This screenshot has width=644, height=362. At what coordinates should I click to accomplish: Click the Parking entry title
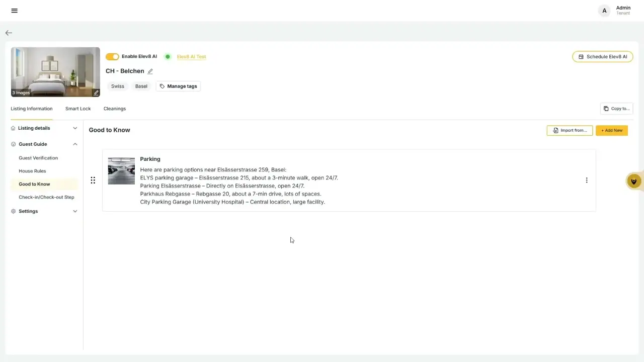click(150, 159)
